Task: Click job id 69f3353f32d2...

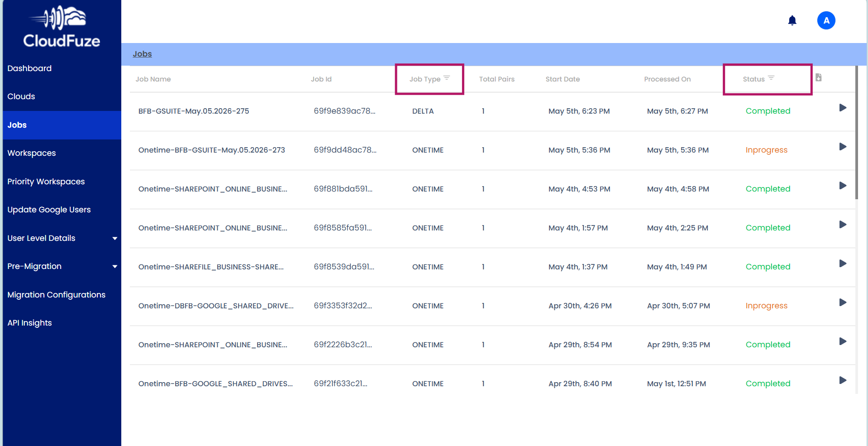Action: click(x=343, y=306)
